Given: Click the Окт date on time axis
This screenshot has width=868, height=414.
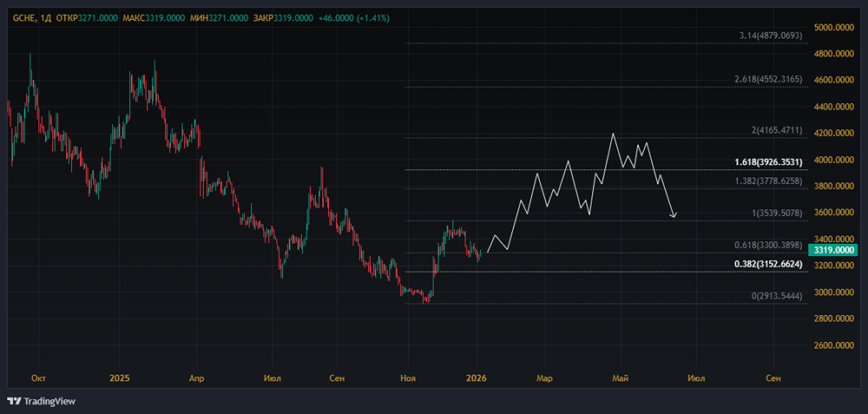Looking at the screenshot, I should click(38, 378).
